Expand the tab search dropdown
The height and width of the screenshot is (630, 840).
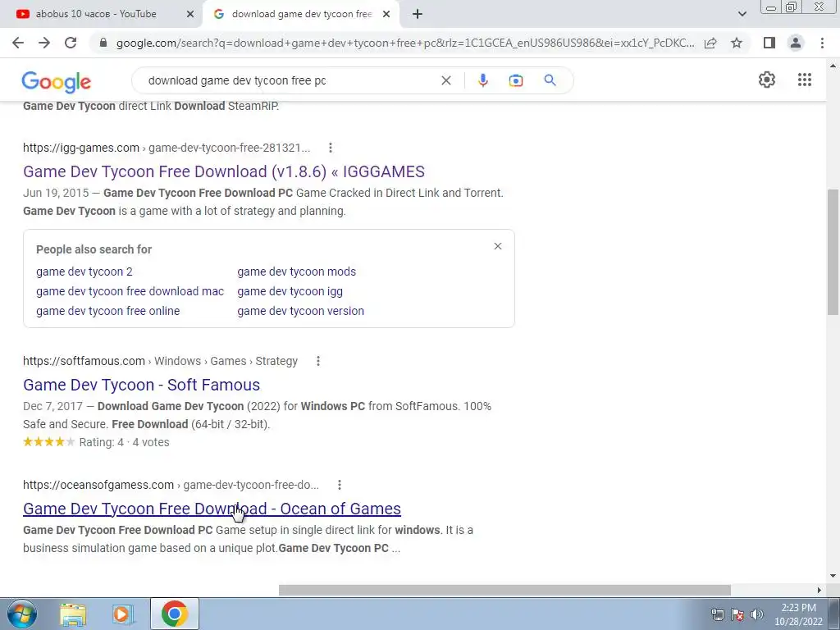point(742,14)
